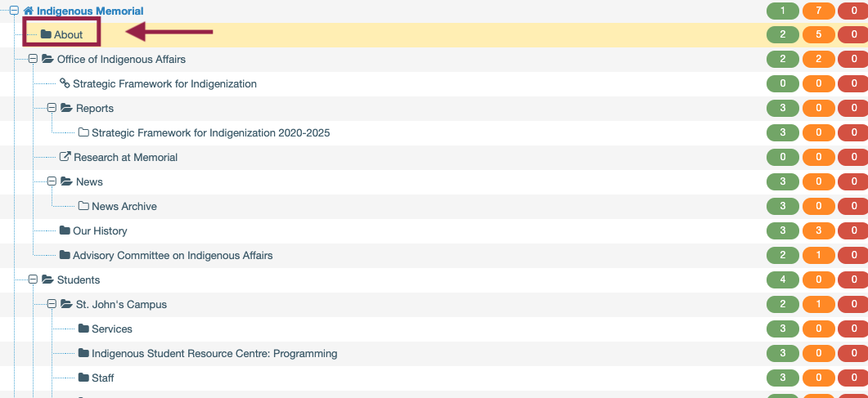Open the Indigenous Memorial root link

click(x=90, y=11)
